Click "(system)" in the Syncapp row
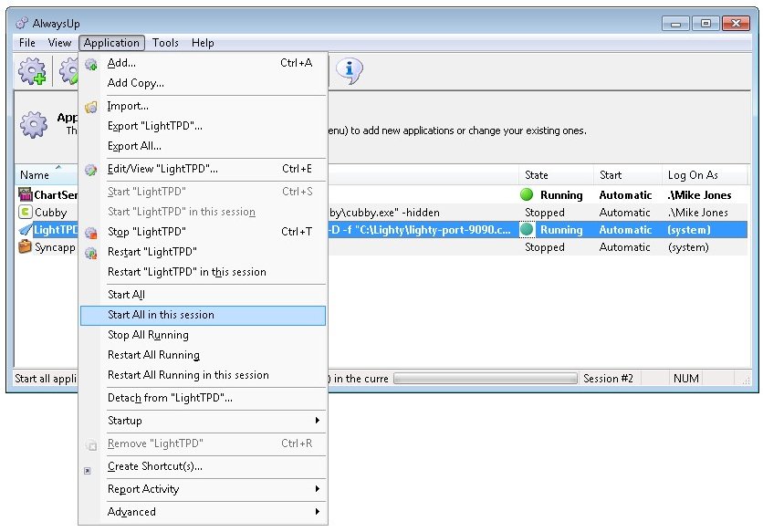 [688, 247]
